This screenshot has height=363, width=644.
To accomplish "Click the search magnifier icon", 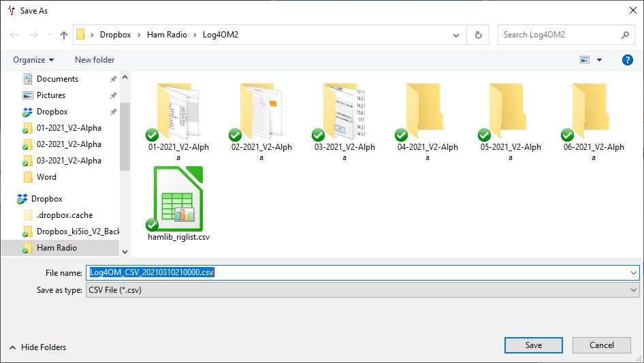I will 625,35.
